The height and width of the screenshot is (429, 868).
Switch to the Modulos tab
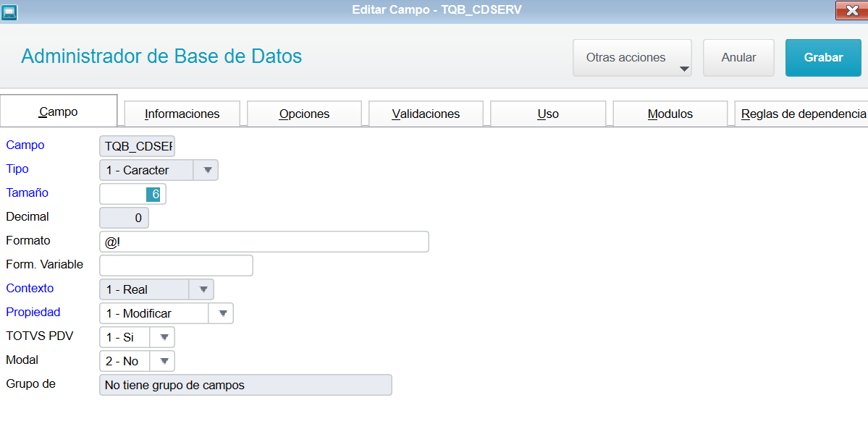(x=670, y=114)
